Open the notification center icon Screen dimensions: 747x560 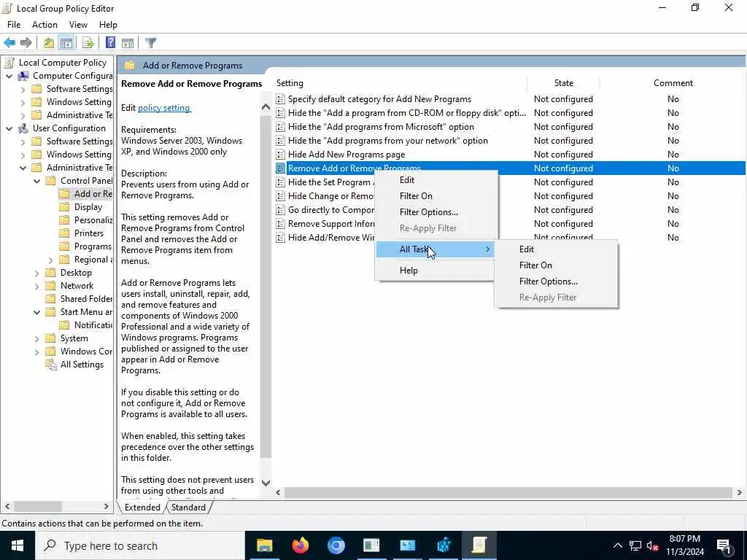click(x=724, y=545)
